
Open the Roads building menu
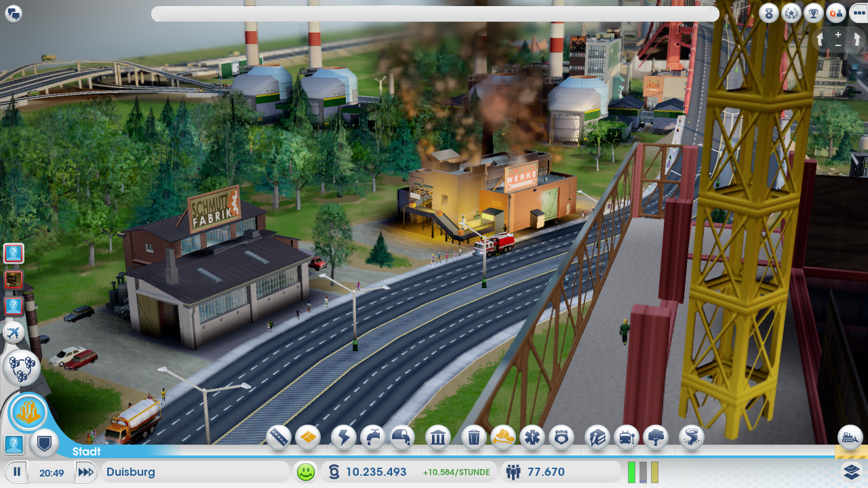coord(279,437)
